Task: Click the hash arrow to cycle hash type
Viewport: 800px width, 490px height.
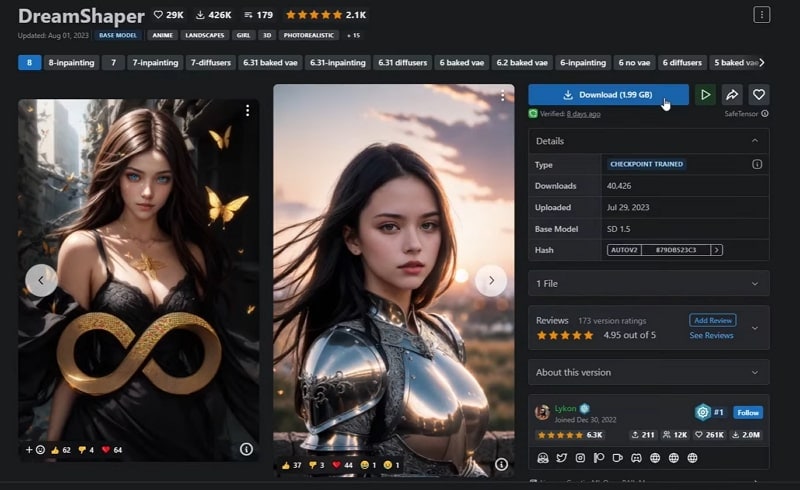Action: [x=716, y=250]
